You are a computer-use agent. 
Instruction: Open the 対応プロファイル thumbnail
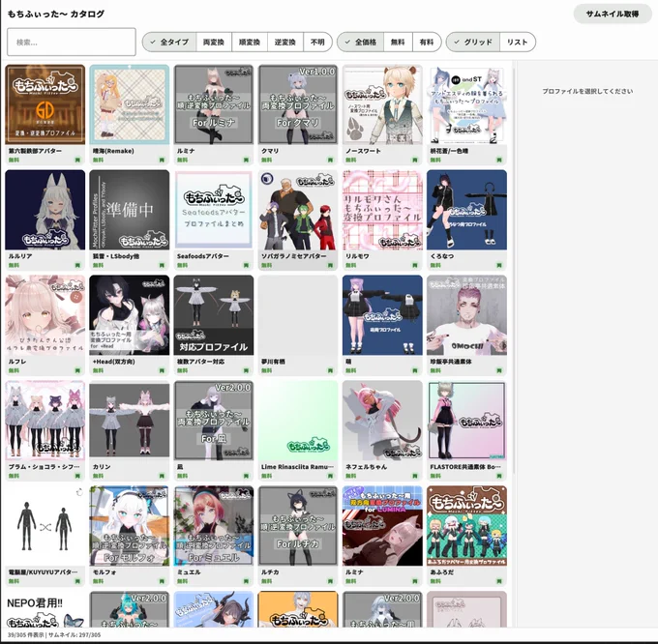(214, 315)
